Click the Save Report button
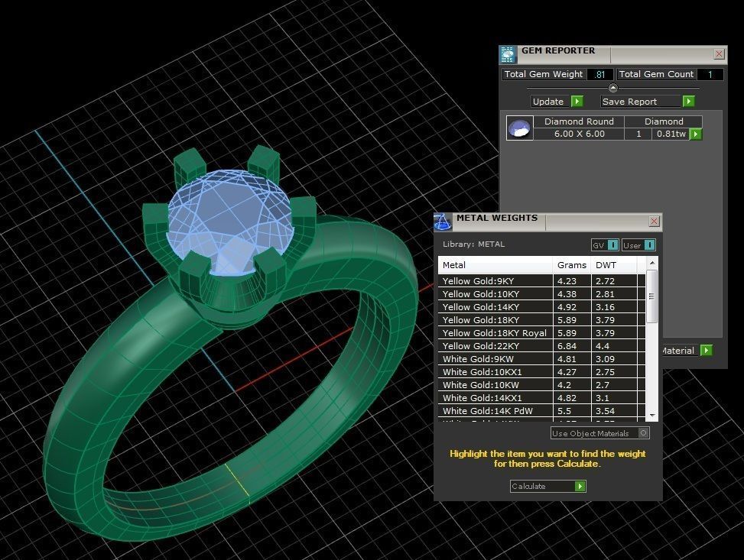 coord(648,102)
